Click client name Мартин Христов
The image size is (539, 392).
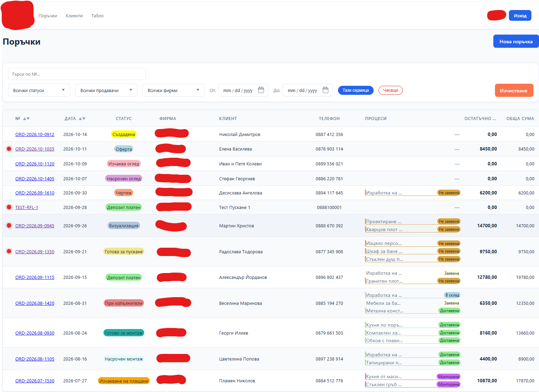click(x=237, y=226)
